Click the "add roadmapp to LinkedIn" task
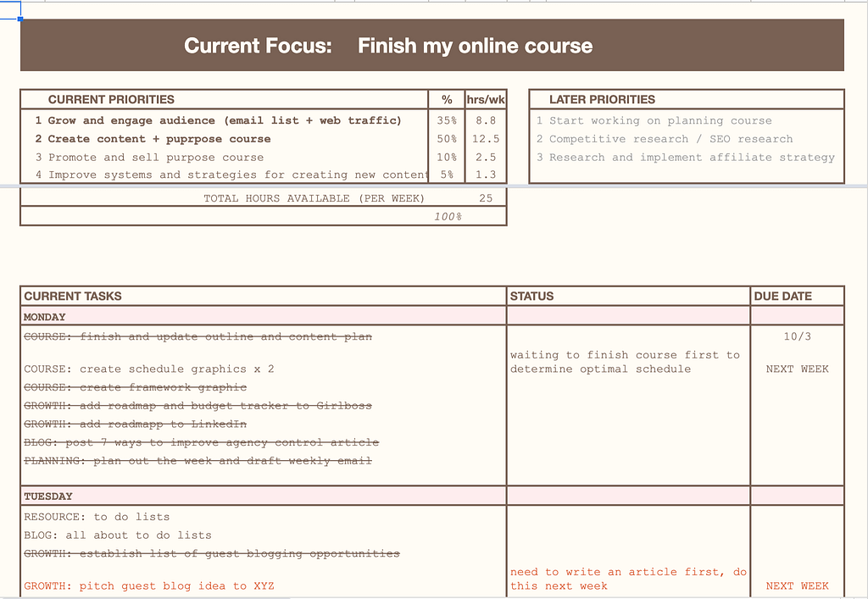The width and height of the screenshot is (868, 599). tap(135, 424)
